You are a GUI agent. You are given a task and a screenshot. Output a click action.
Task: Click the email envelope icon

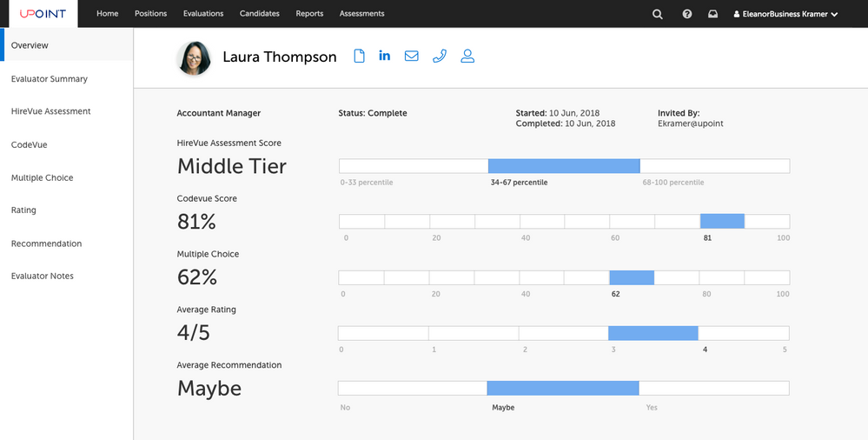click(412, 57)
